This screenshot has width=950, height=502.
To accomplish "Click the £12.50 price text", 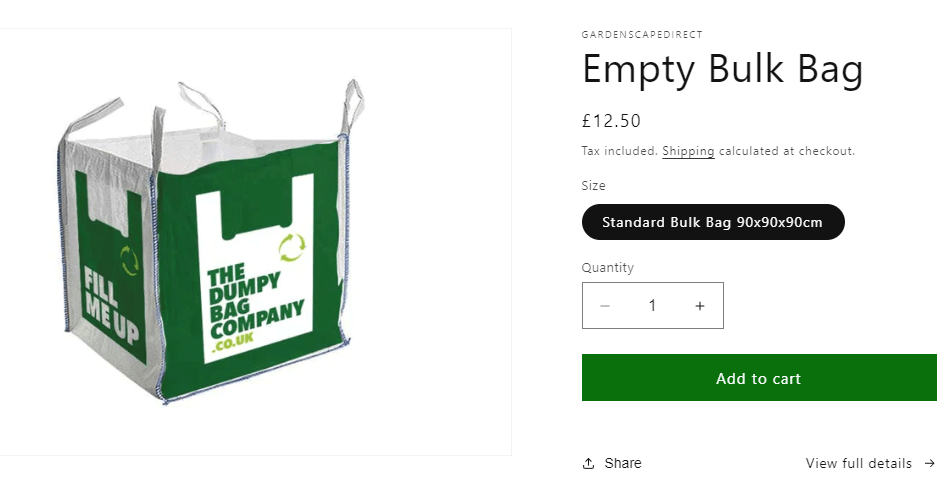I will [611, 121].
